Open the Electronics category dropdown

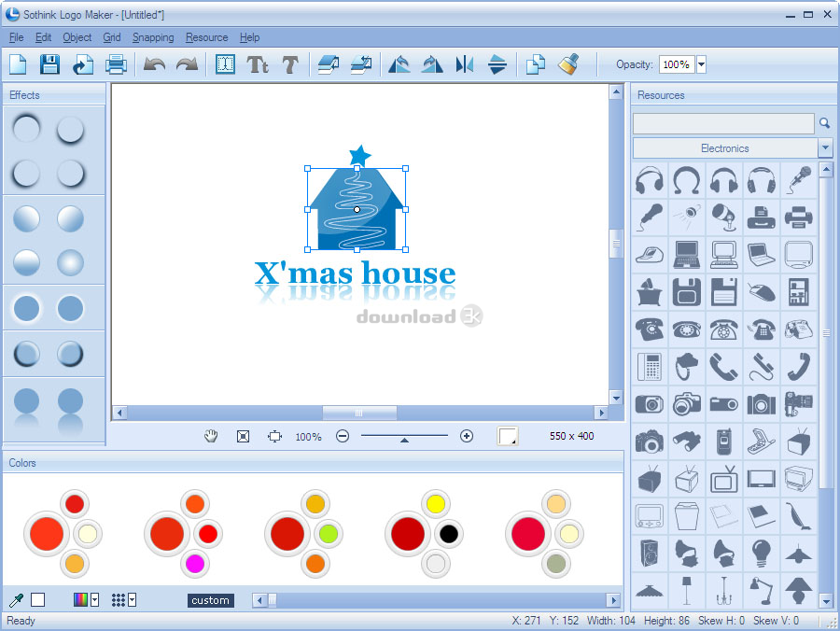(x=825, y=148)
